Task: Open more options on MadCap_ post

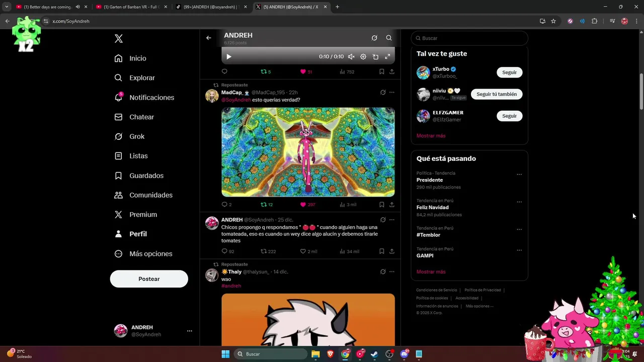Action: [392, 93]
